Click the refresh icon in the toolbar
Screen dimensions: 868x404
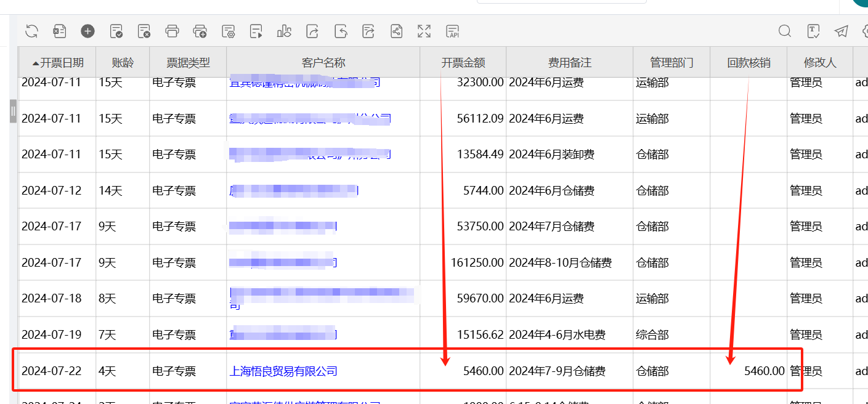pos(31,31)
